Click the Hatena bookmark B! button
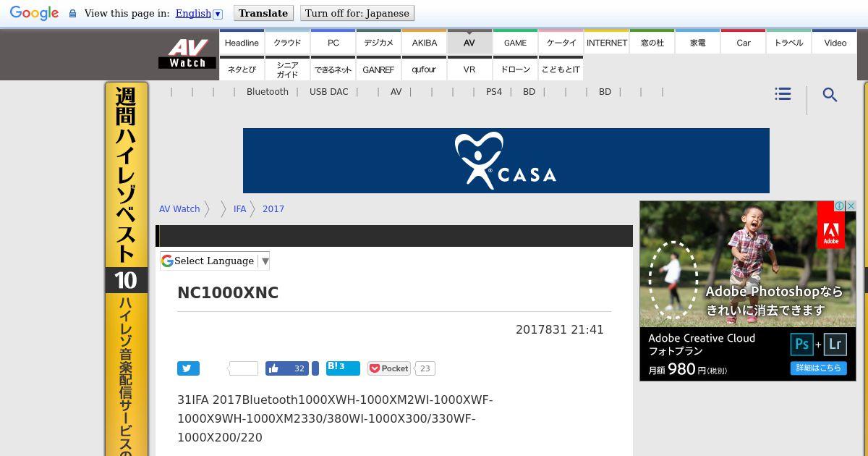Screen dimensions: 868x456 [343, 368]
